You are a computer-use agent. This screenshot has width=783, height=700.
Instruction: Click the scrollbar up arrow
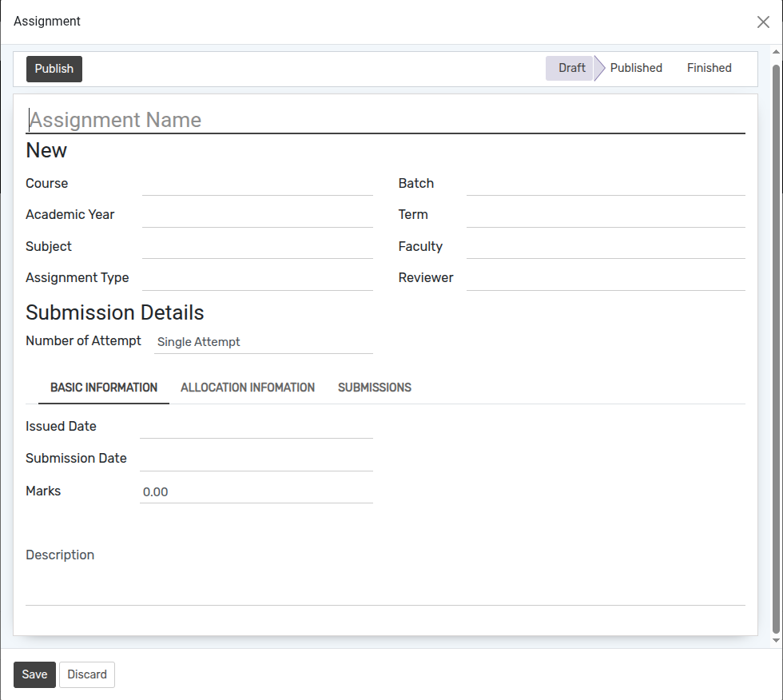click(776, 52)
